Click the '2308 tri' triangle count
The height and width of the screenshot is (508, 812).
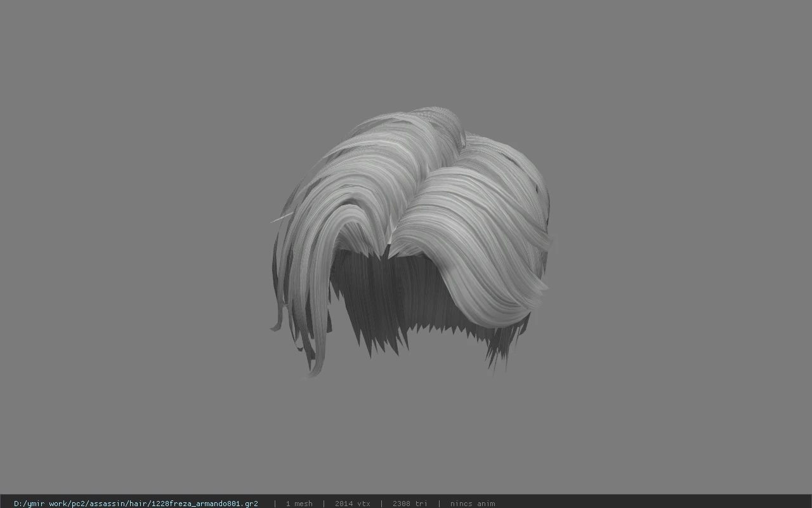tap(410, 504)
